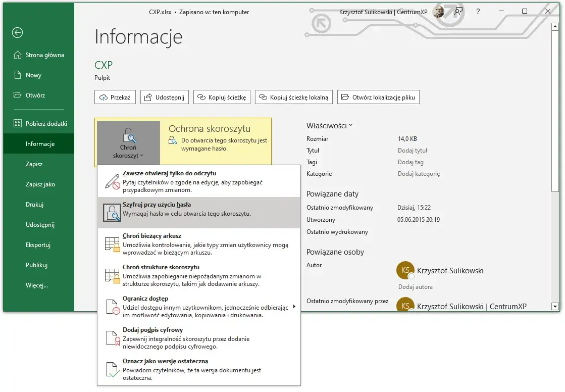Open notifications via the bell icon
565x392 pixels.
[459, 11]
